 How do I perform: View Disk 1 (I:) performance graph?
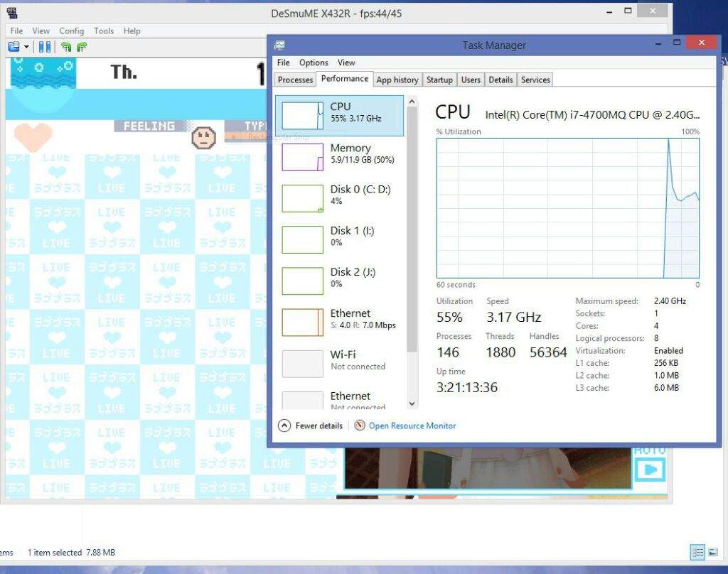[x=340, y=237]
